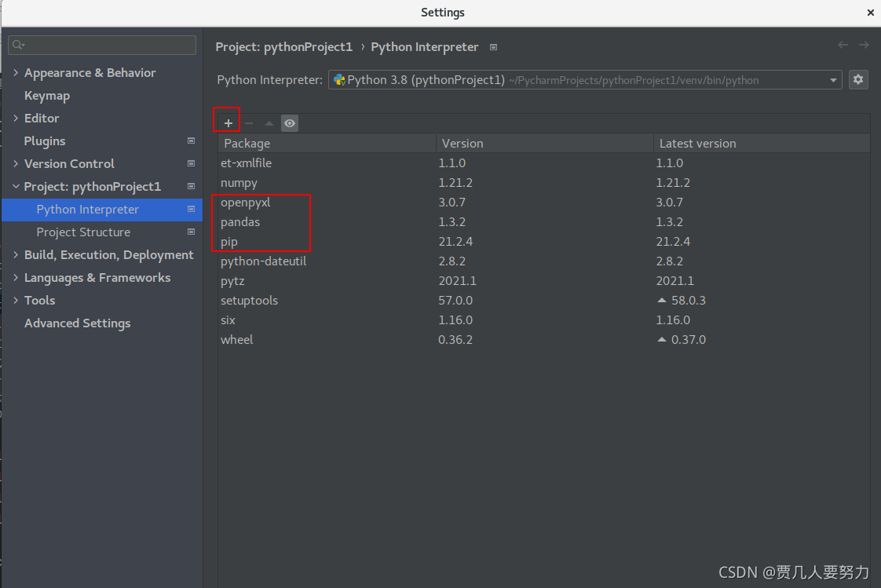Viewport: 881px width, 588px height.
Task: Click the add package plus icon
Action: pos(228,123)
